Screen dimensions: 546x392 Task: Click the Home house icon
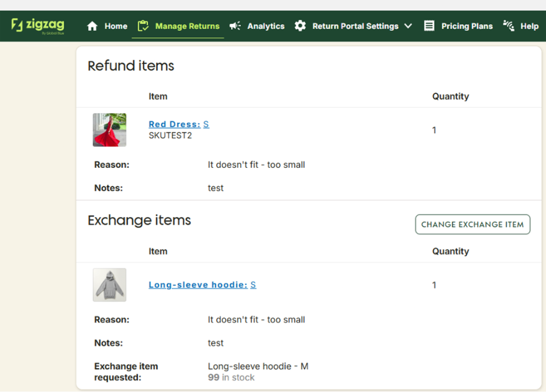pos(92,26)
